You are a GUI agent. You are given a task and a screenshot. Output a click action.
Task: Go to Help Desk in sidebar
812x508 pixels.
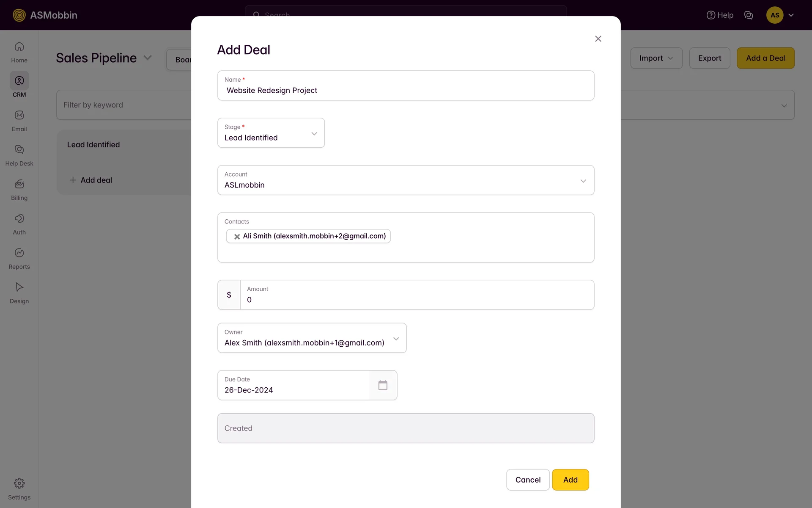click(x=19, y=155)
